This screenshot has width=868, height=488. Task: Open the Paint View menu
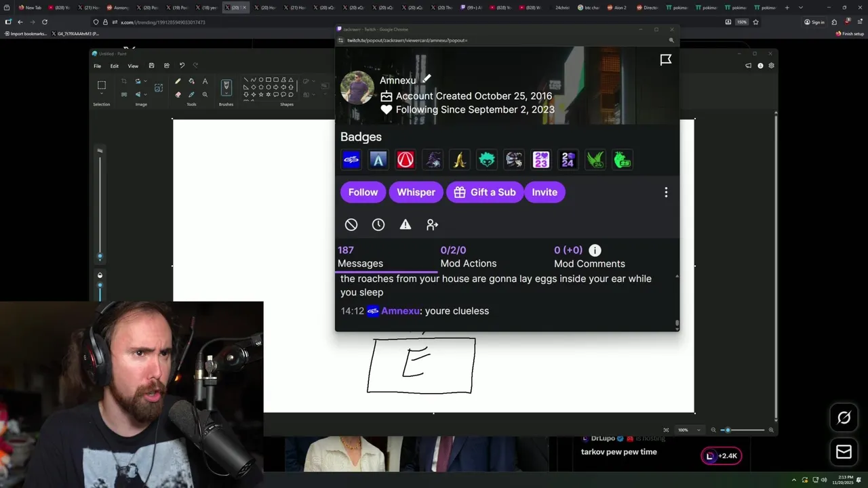(x=133, y=66)
